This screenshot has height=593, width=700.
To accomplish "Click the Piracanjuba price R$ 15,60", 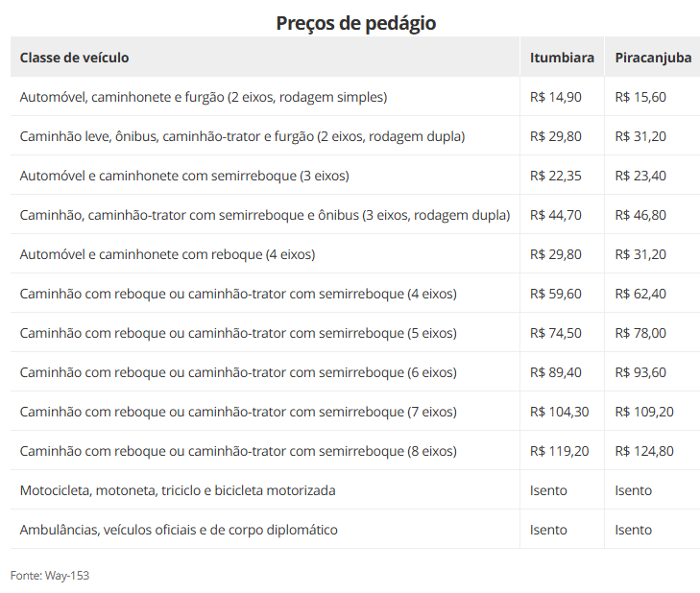I will pyautogui.click(x=640, y=97).
